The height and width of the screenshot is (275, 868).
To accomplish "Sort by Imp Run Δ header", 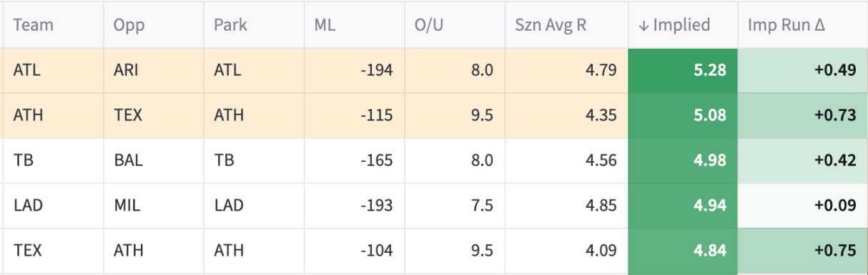I will (x=802, y=25).
